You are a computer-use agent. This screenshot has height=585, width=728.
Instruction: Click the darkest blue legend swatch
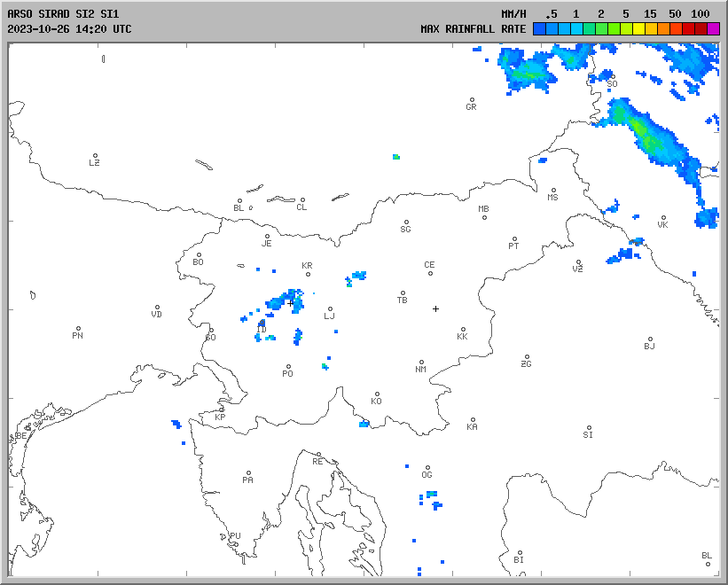539,28
